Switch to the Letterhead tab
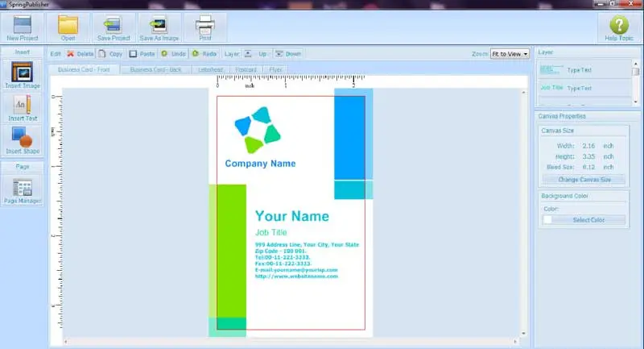The image size is (644, 349). tap(211, 70)
